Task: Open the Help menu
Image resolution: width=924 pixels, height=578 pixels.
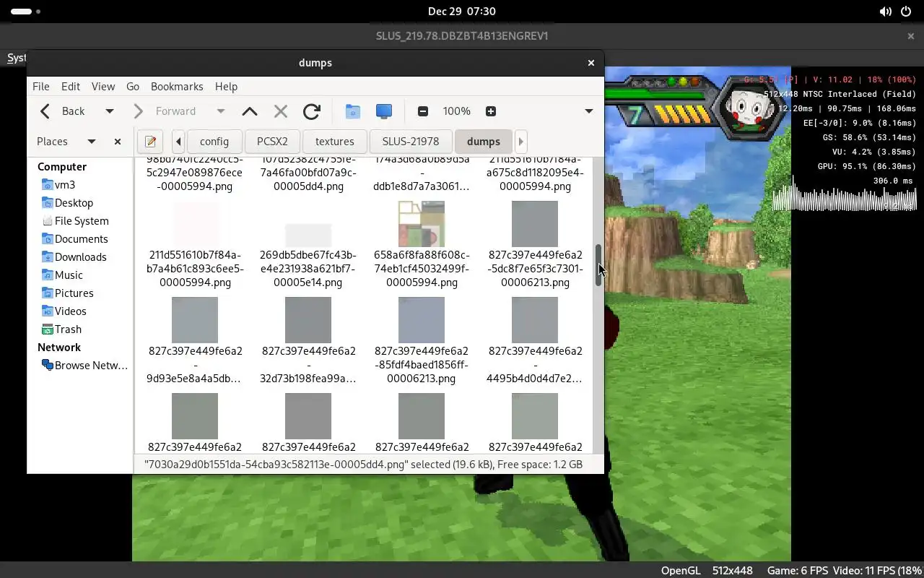Action: pos(226,86)
